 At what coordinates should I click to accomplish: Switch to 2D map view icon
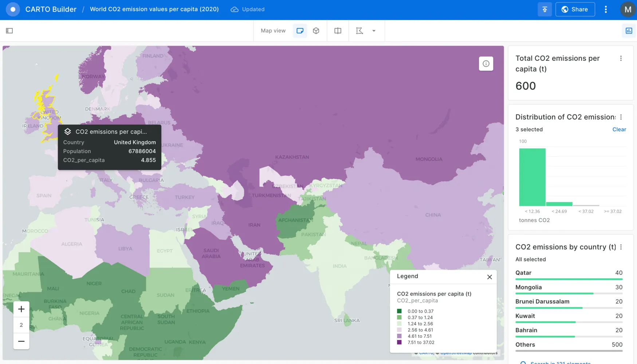[300, 31]
